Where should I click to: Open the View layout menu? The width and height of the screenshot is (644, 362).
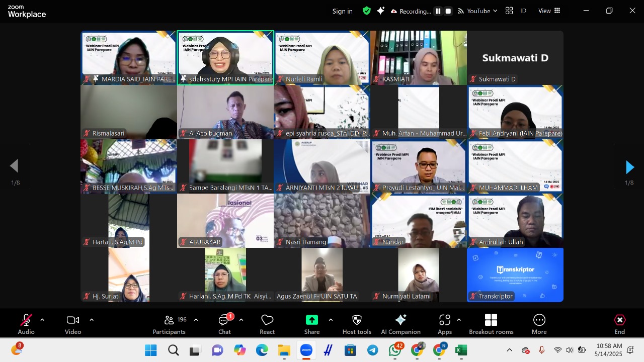(x=549, y=11)
